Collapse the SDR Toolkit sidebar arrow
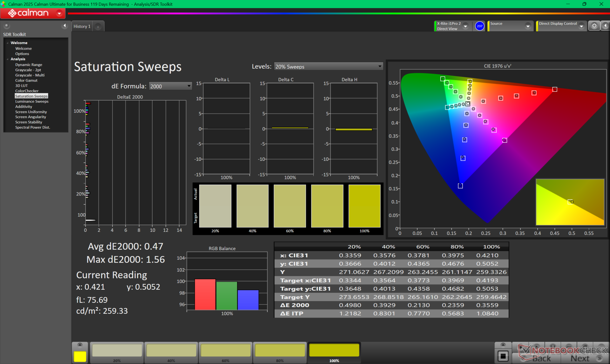610x364 pixels. (64, 26)
